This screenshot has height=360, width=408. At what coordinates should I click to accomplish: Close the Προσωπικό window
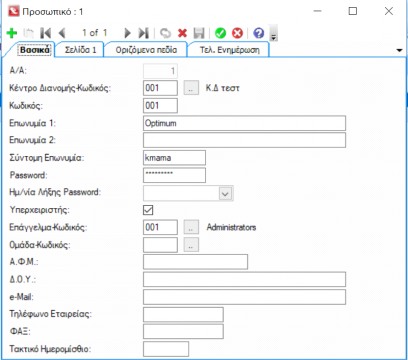click(x=389, y=11)
